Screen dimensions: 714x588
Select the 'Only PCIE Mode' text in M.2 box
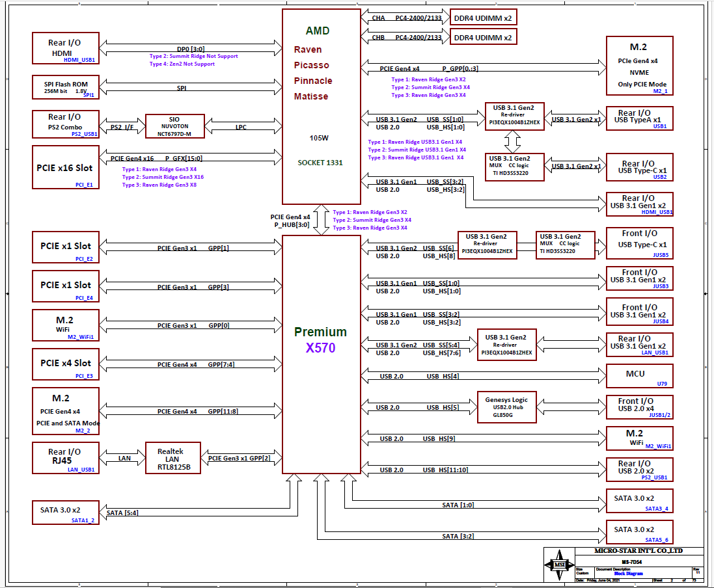642,84
